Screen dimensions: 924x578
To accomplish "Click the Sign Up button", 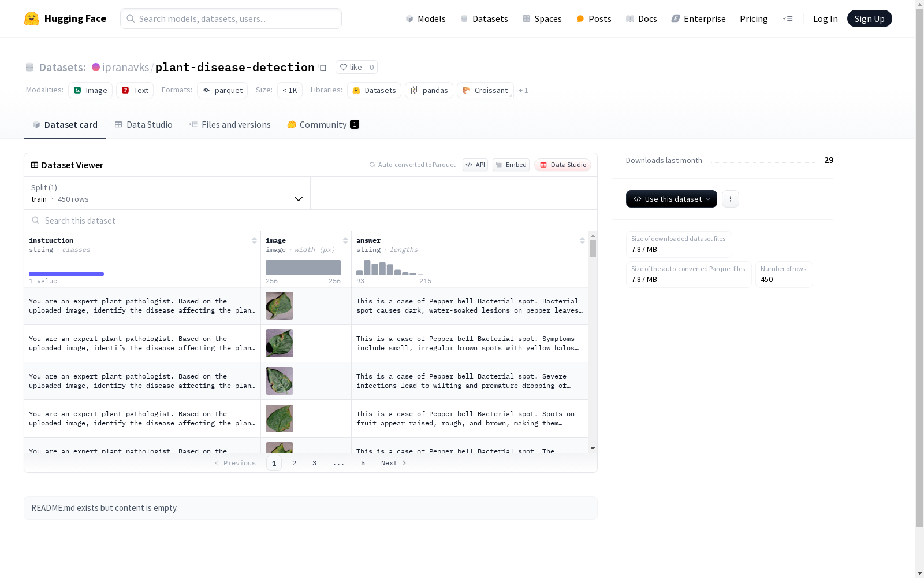I will coord(869,18).
